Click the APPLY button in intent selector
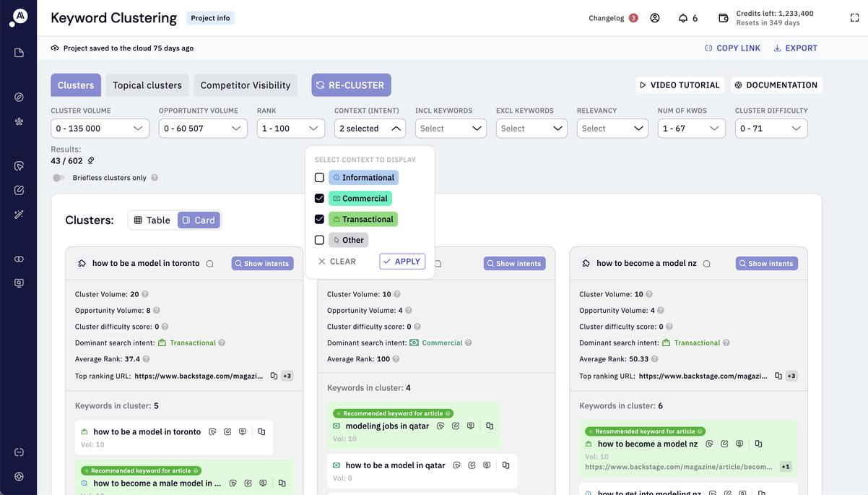 click(402, 261)
